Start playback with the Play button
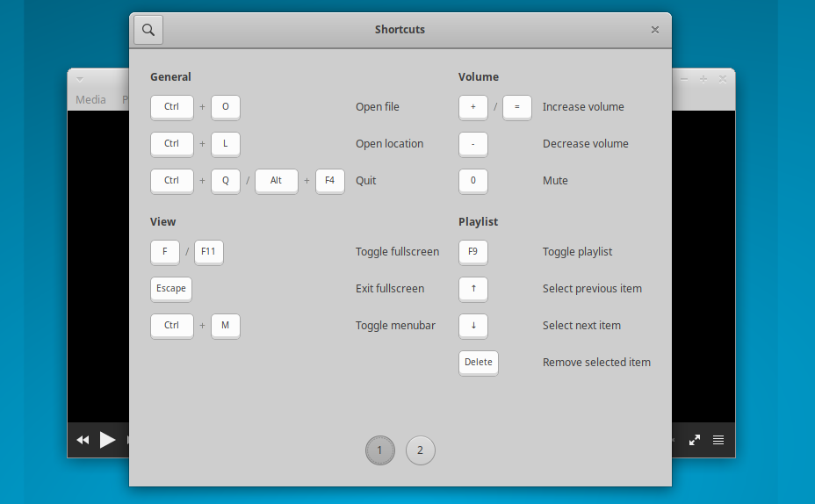815x504 pixels. [107, 440]
